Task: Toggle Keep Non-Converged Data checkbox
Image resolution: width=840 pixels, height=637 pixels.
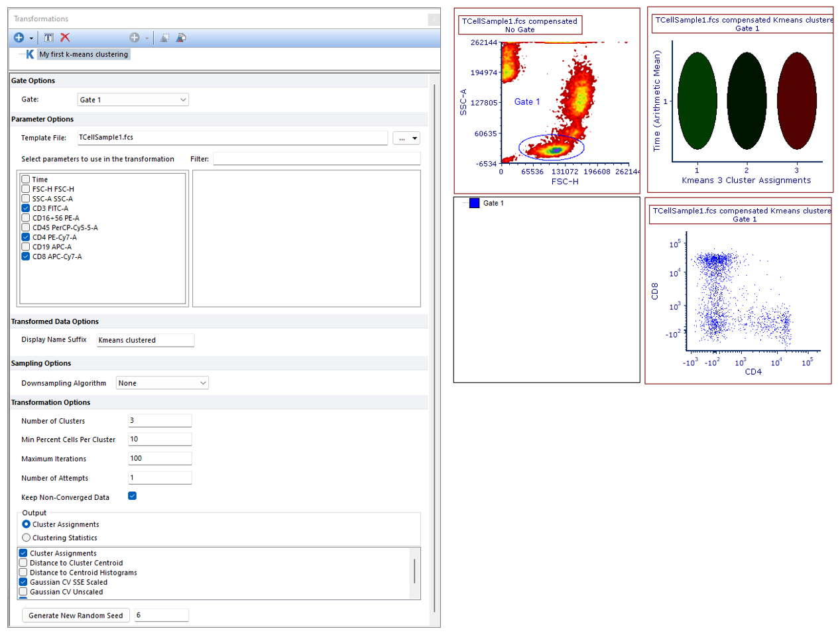Action: [132, 496]
